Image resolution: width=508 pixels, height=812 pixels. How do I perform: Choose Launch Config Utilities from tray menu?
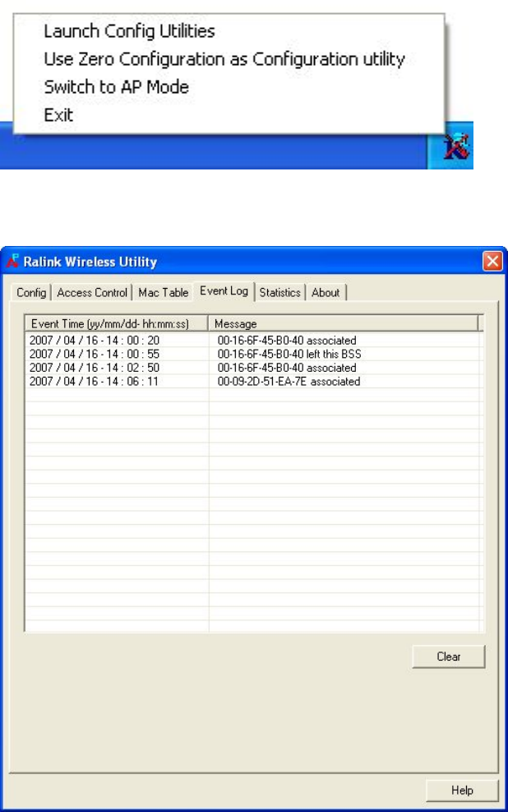coord(129,31)
